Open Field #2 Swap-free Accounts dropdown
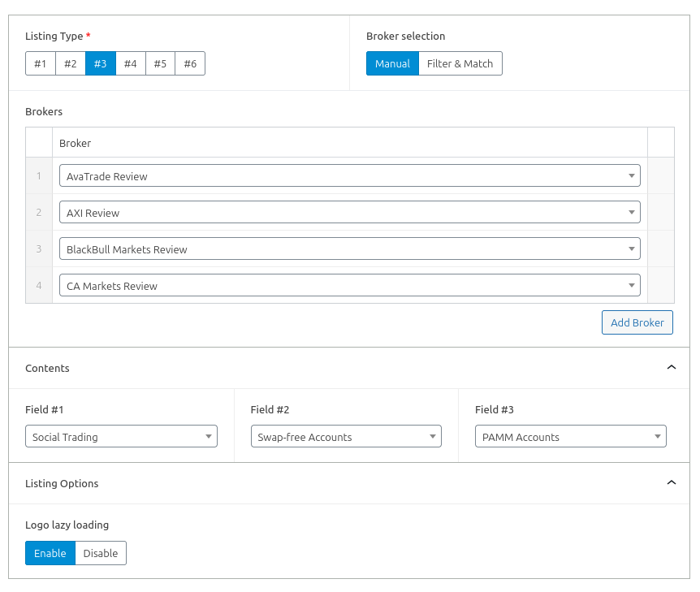The width and height of the screenshot is (700, 592). click(x=346, y=436)
